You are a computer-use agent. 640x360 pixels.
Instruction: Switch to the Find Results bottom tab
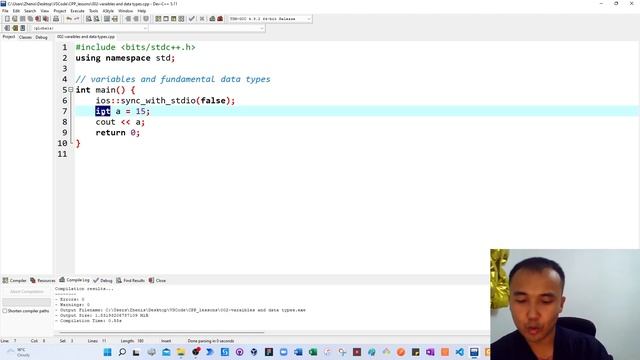(131, 280)
